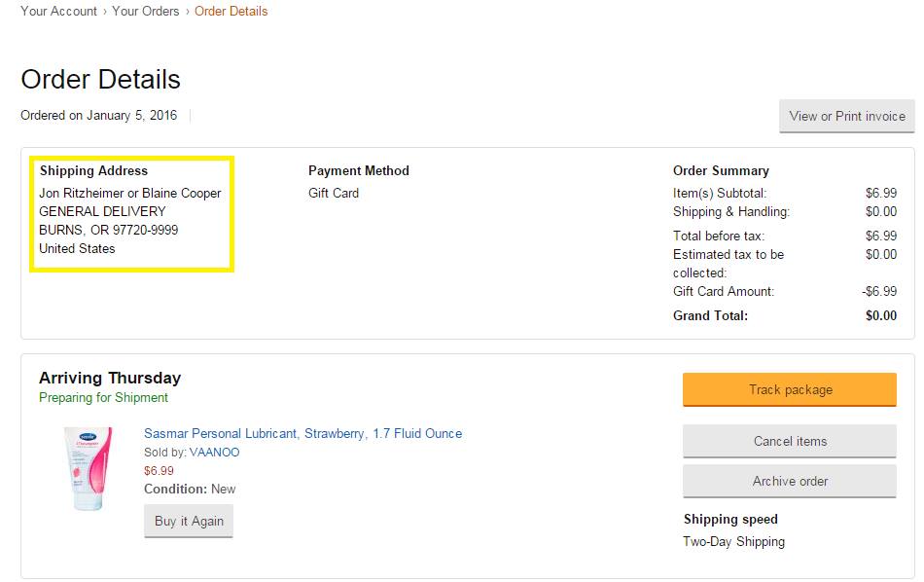Viewport: 924px width, 582px height.
Task: Open the VAANOO seller link
Action: 215,453
